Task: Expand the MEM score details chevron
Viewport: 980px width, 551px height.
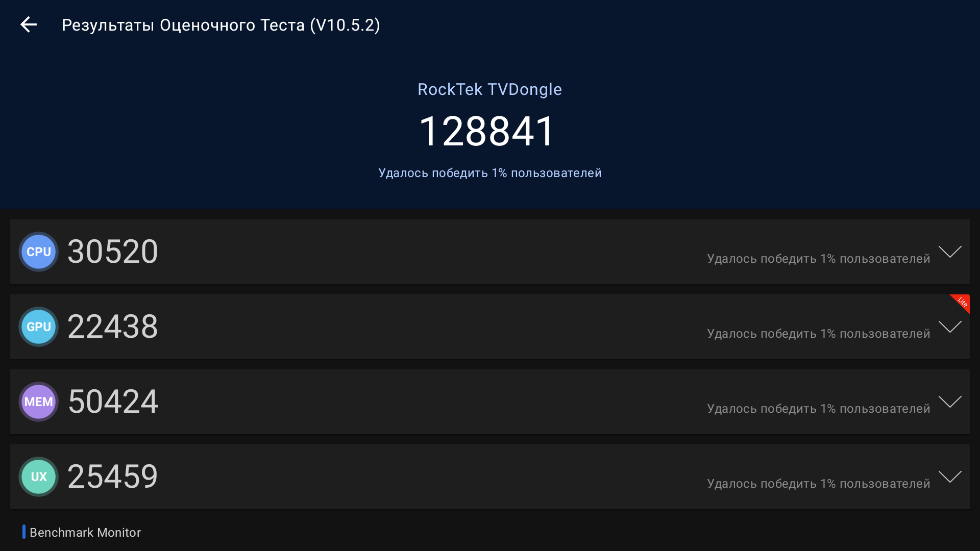Action: click(x=949, y=402)
